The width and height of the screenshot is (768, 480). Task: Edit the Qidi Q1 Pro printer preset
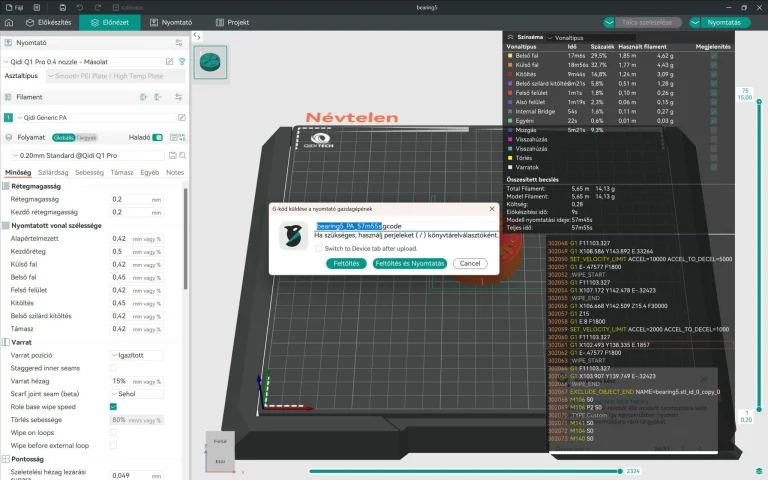click(169, 62)
